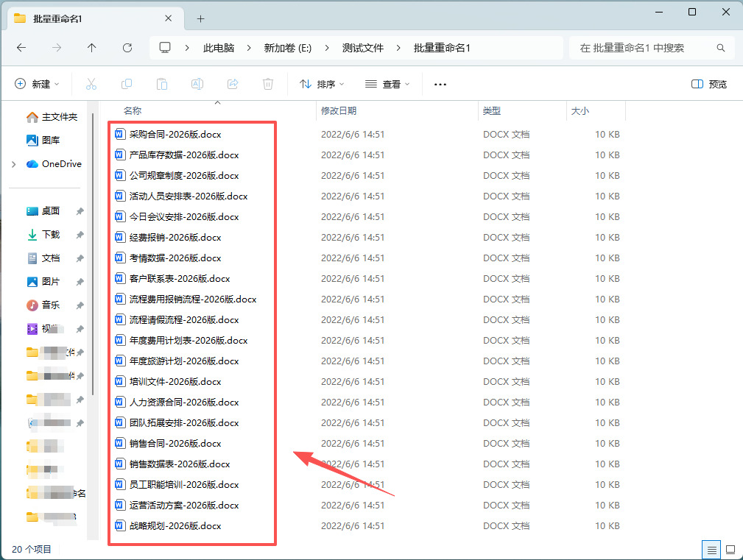This screenshot has height=560, width=743.
Task: Click the Paste clipboard icon
Action: (162, 85)
